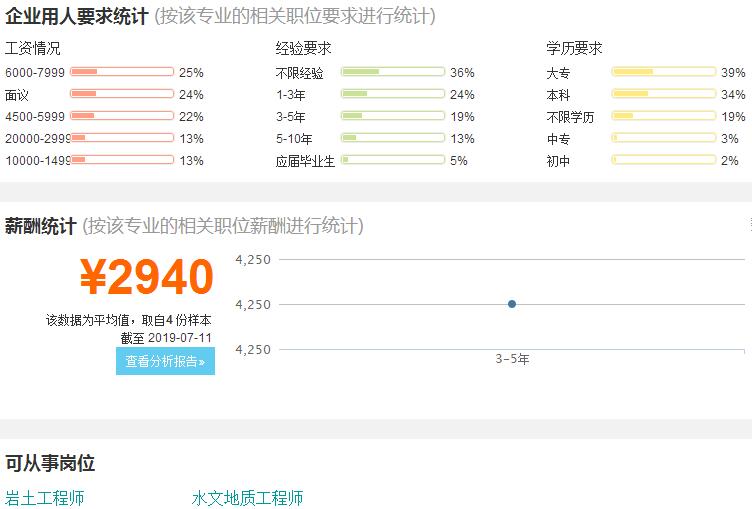Click the 企业用人要求统计 heading
752x509 pixels.
(77, 16)
